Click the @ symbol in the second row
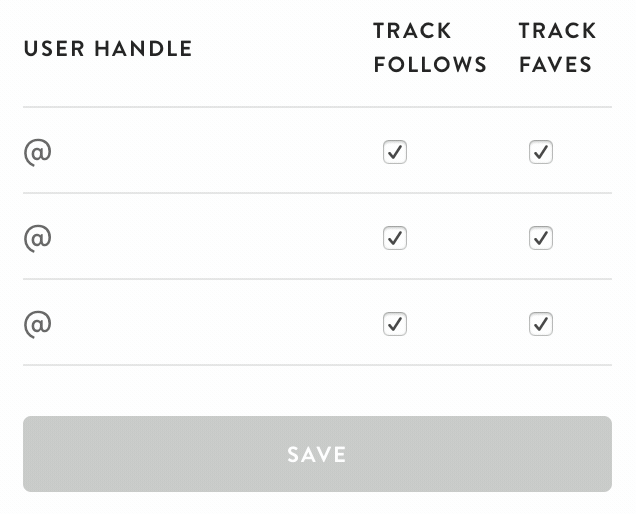This screenshot has height=514, width=636. click(x=37, y=238)
